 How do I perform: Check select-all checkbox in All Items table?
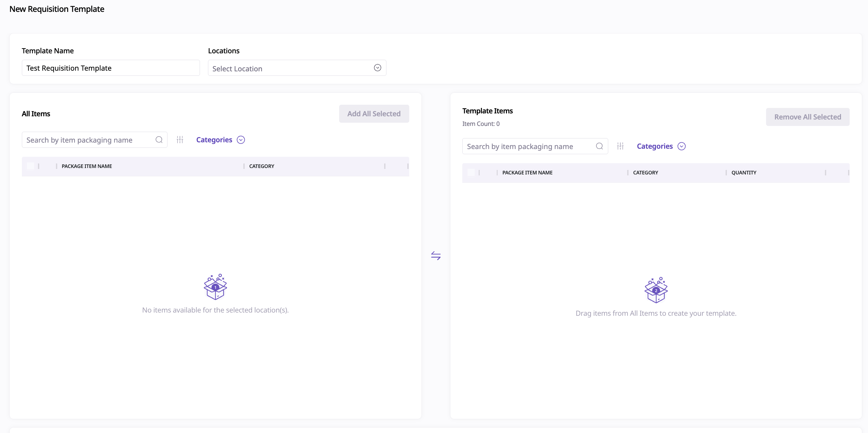30,166
